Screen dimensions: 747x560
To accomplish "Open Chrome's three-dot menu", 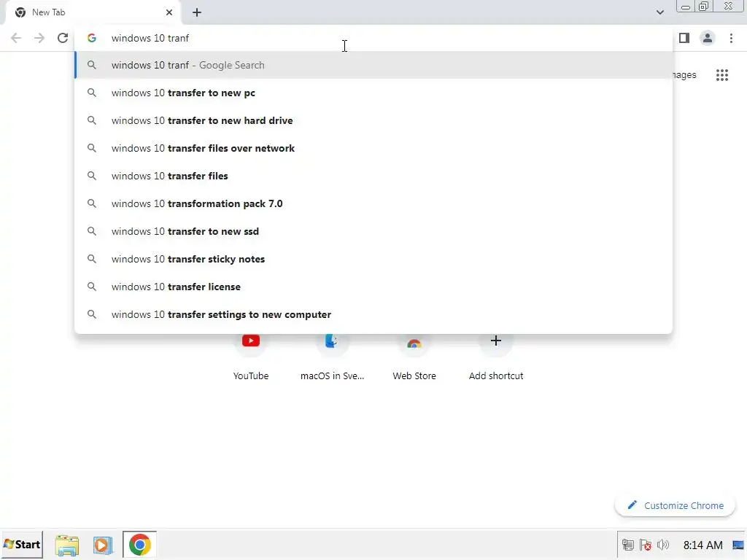I will [x=731, y=38].
